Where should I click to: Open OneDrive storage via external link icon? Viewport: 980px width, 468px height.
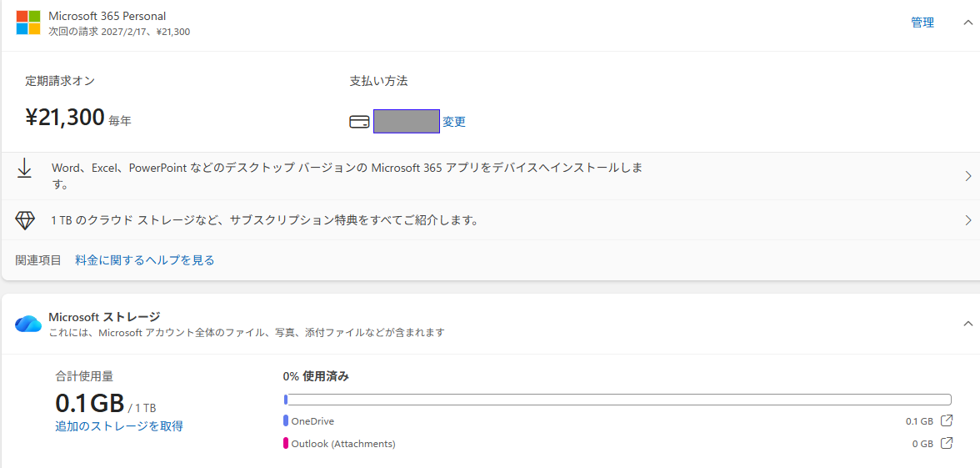pyautogui.click(x=947, y=421)
